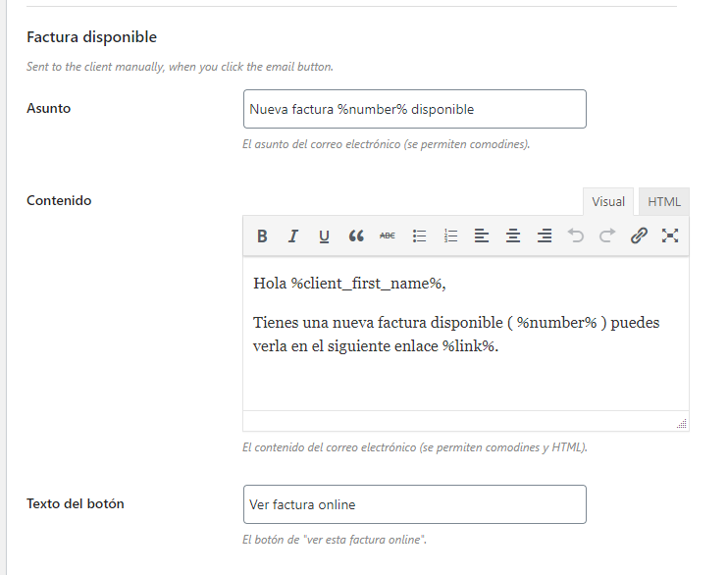The image size is (728, 575).
Task: Apply strikethrough with the ABC icon
Action: click(388, 235)
